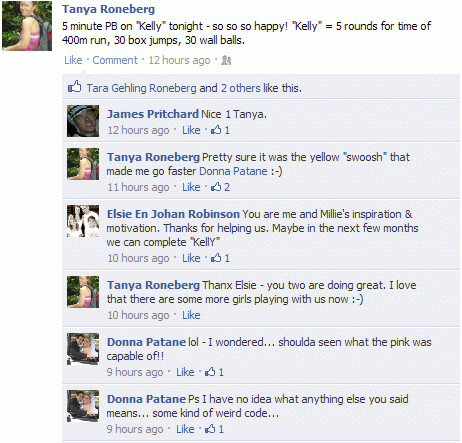
Task: Like Tanya's Thanx Elsie comment
Action: click(191, 315)
